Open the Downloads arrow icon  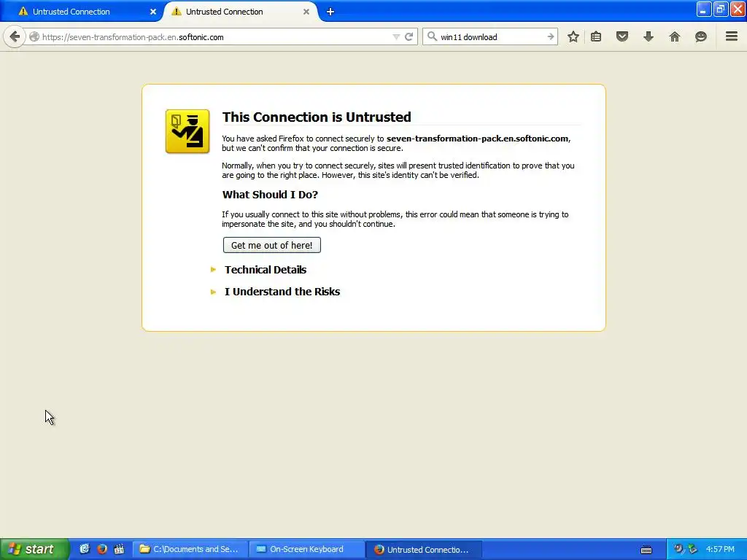[x=649, y=36]
